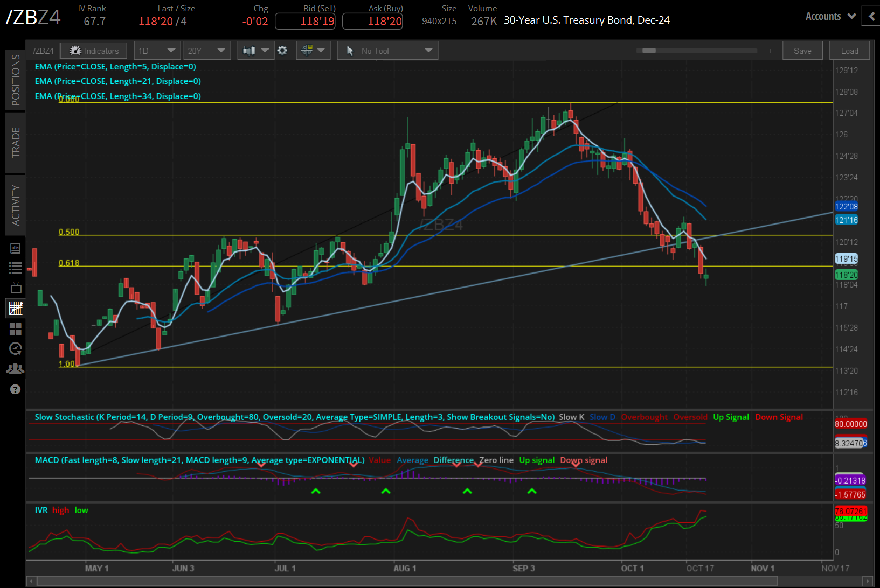Open the community (people) icon in sidebar
Viewport: 880px width, 588px height.
point(15,368)
